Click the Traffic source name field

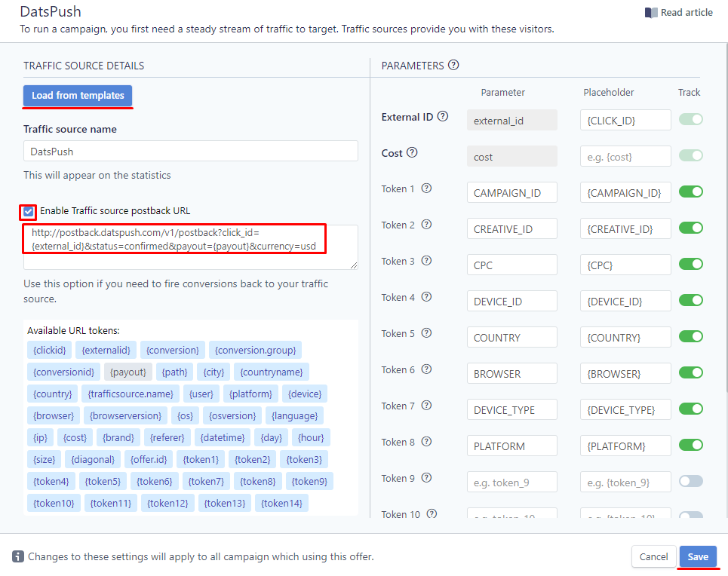(x=191, y=151)
